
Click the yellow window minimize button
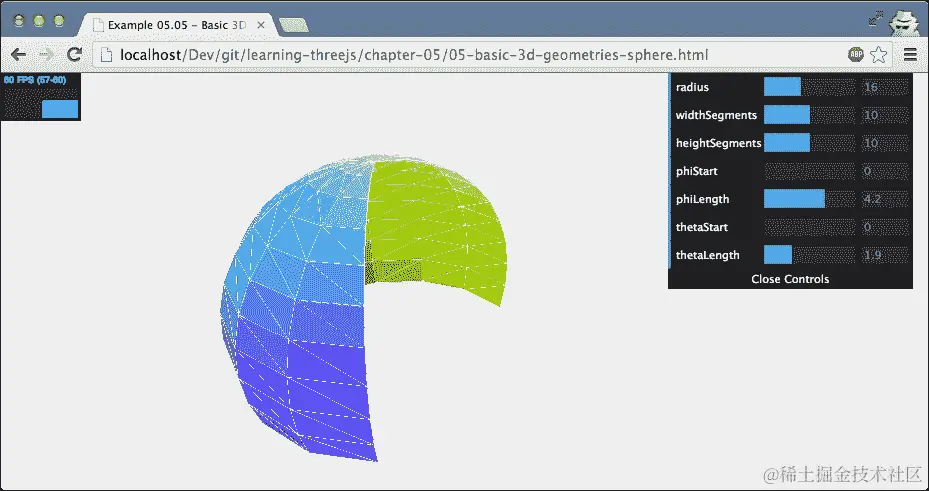pos(39,21)
